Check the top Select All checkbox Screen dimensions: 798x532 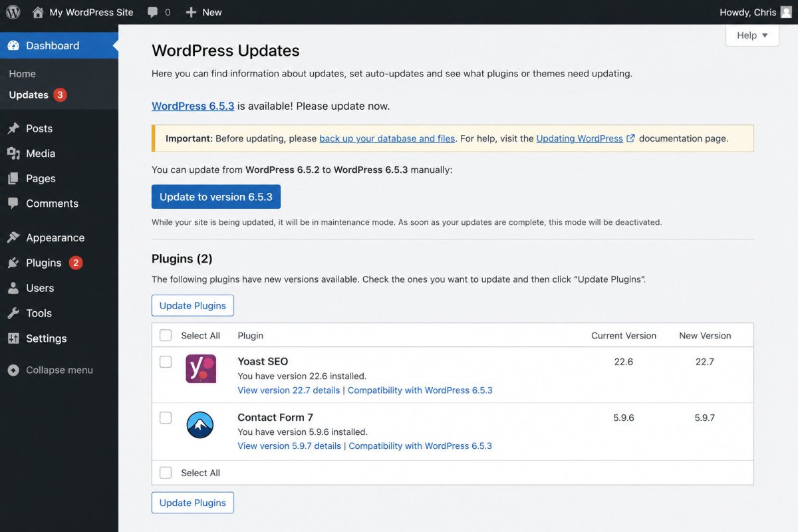pos(166,335)
